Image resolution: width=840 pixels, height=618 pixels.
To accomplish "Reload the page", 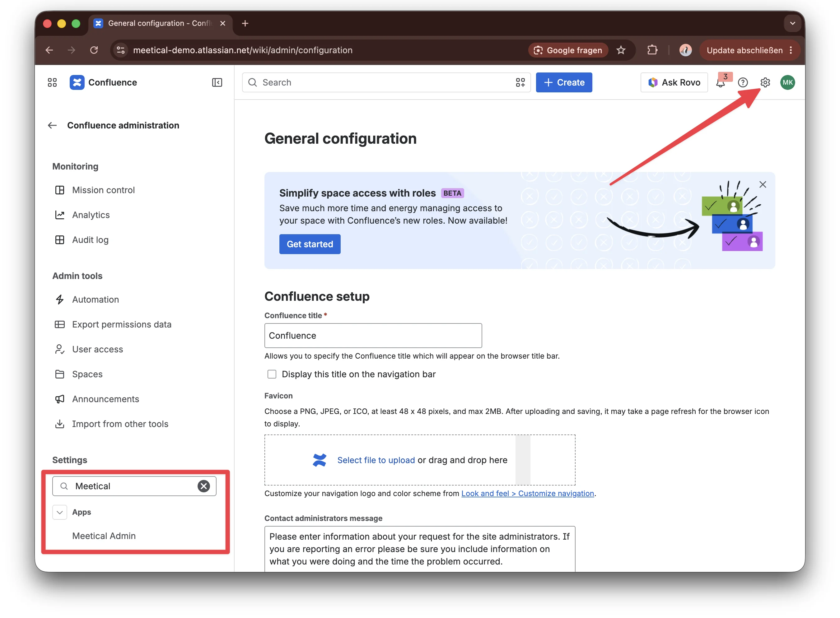I will (94, 50).
